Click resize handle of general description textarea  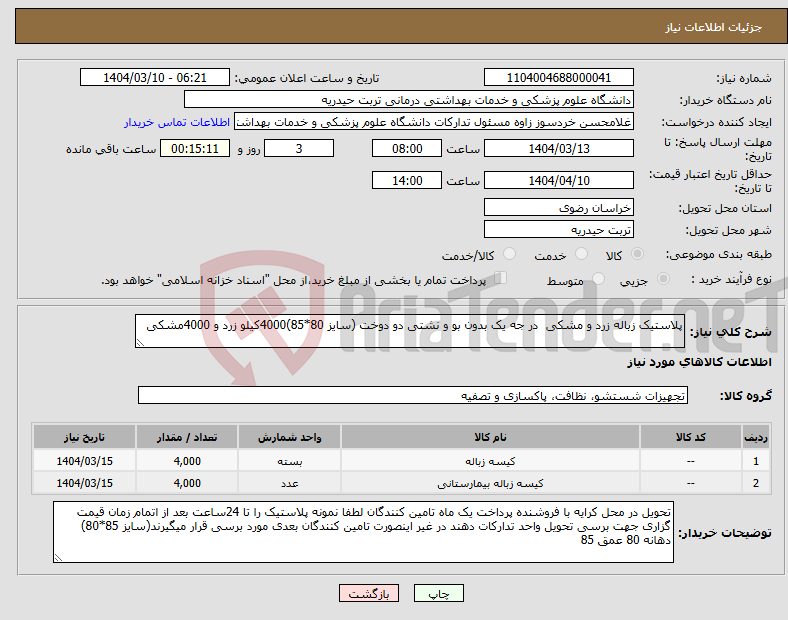click(x=140, y=343)
